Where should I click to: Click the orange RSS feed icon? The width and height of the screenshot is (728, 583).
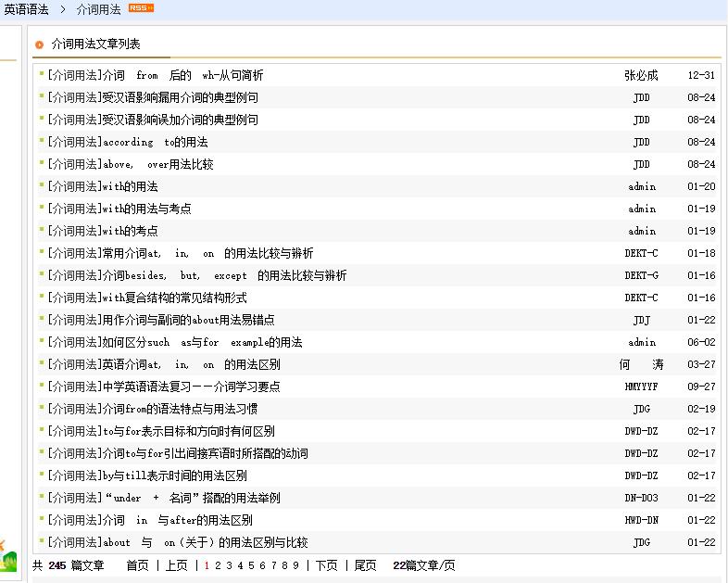click(x=141, y=8)
